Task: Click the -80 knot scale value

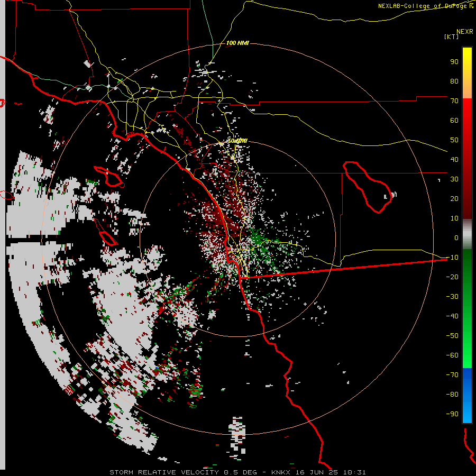Action: tap(452, 395)
